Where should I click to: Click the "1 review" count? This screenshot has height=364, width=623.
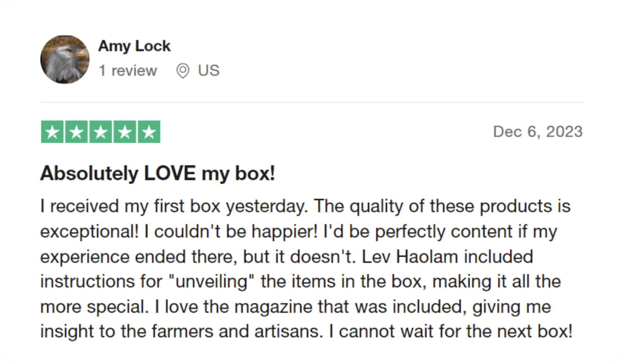(x=128, y=71)
